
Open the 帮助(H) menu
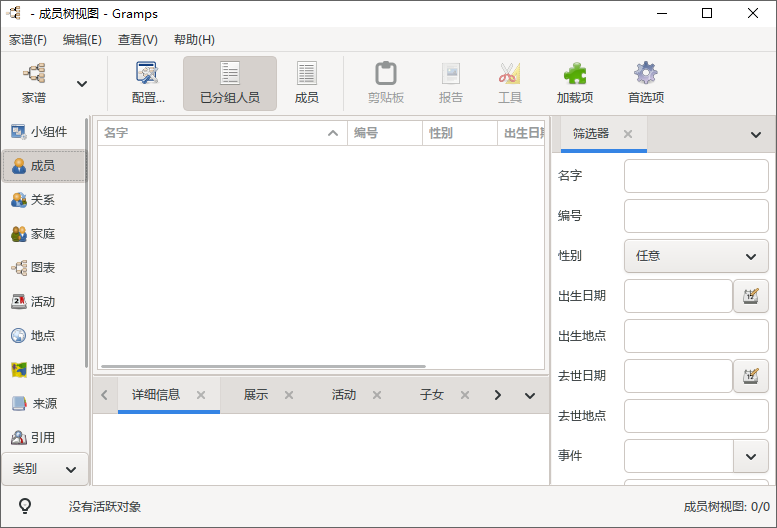click(x=194, y=40)
